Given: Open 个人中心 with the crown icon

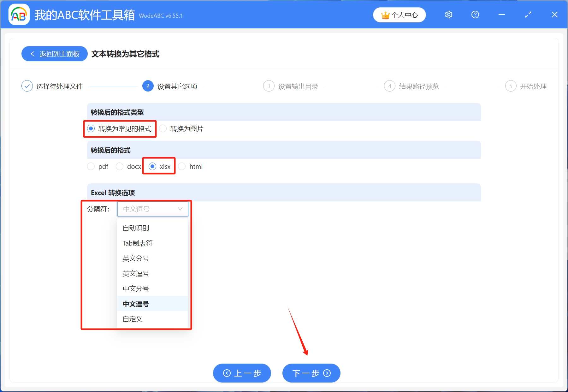Looking at the screenshot, I should point(399,15).
